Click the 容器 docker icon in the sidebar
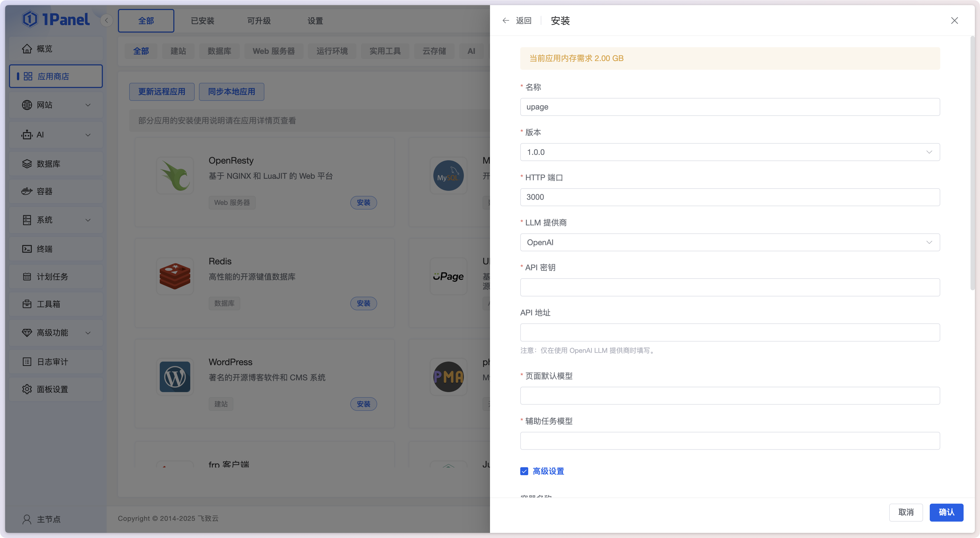 point(27,191)
